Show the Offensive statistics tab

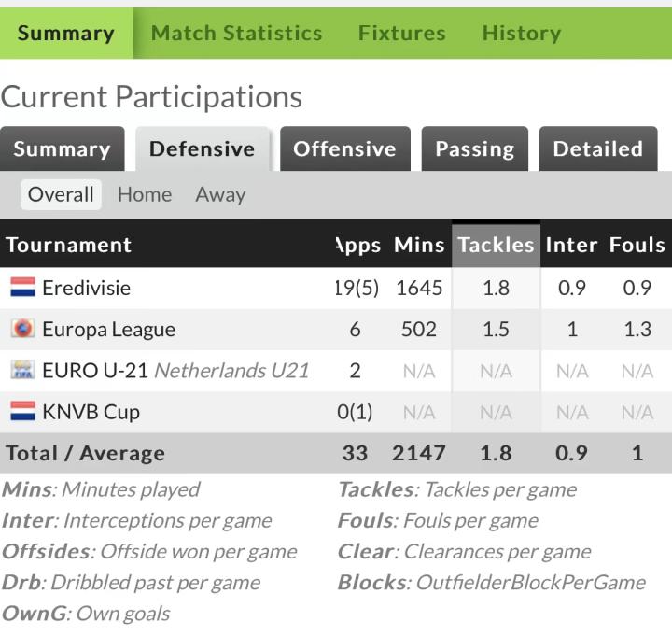[344, 149]
